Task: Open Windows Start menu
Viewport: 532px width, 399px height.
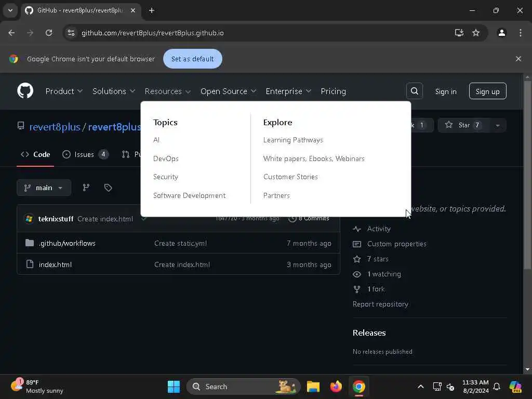Action: pyautogui.click(x=174, y=387)
